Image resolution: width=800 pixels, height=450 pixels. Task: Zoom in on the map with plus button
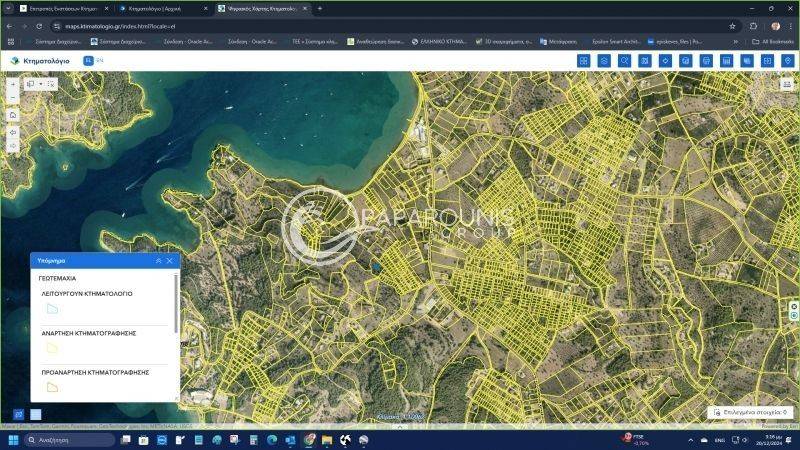[x=13, y=85]
